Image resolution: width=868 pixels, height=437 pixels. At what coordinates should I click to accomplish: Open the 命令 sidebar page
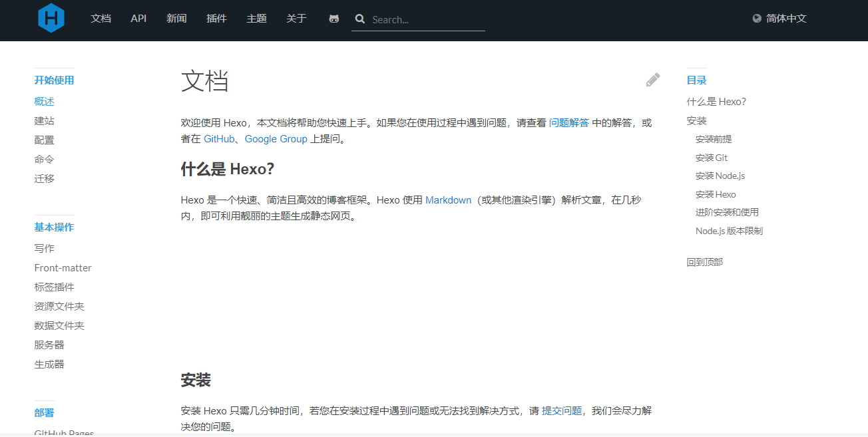click(x=45, y=160)
